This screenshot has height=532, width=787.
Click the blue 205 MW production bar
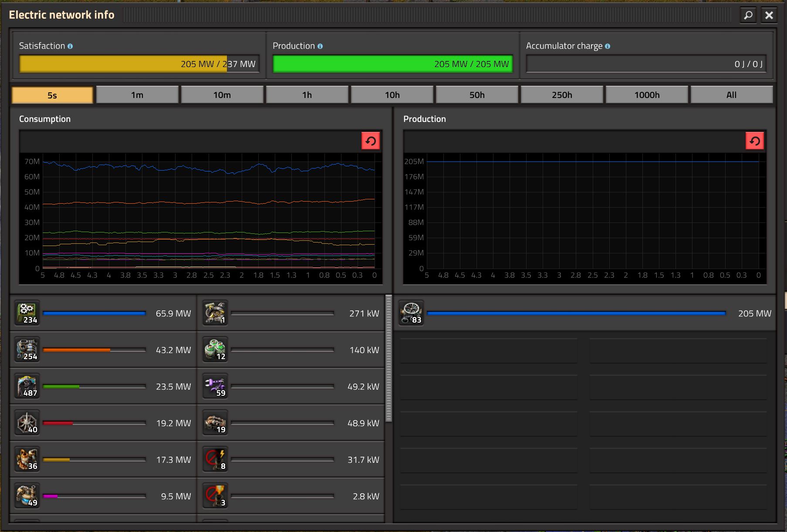[x=576, y=313]
